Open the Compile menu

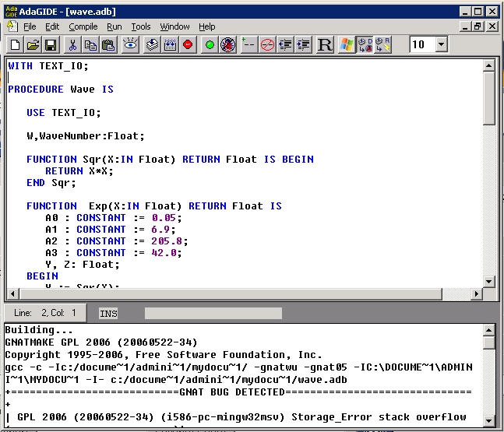coord(83,26)
